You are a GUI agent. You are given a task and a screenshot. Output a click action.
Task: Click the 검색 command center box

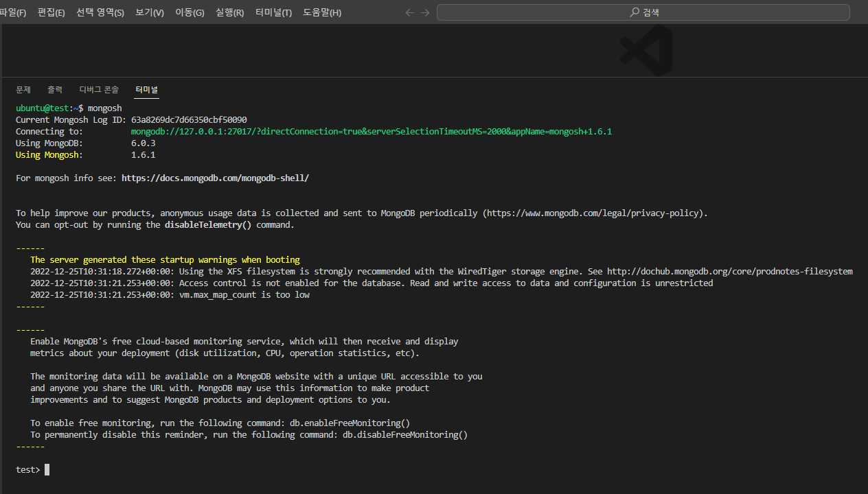(643, 12)
